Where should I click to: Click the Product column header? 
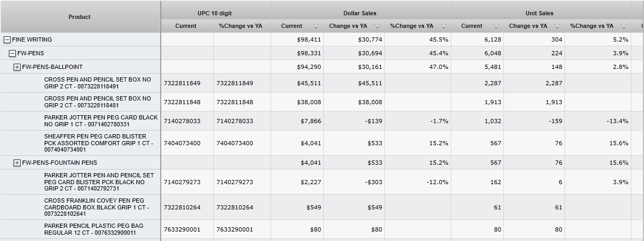[x=80, y=17]
